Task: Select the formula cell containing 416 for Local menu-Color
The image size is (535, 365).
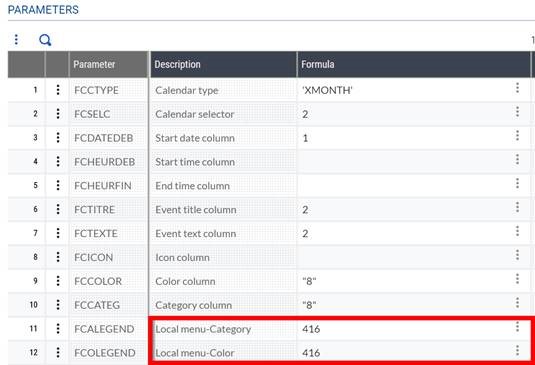Action: (405, 352)
